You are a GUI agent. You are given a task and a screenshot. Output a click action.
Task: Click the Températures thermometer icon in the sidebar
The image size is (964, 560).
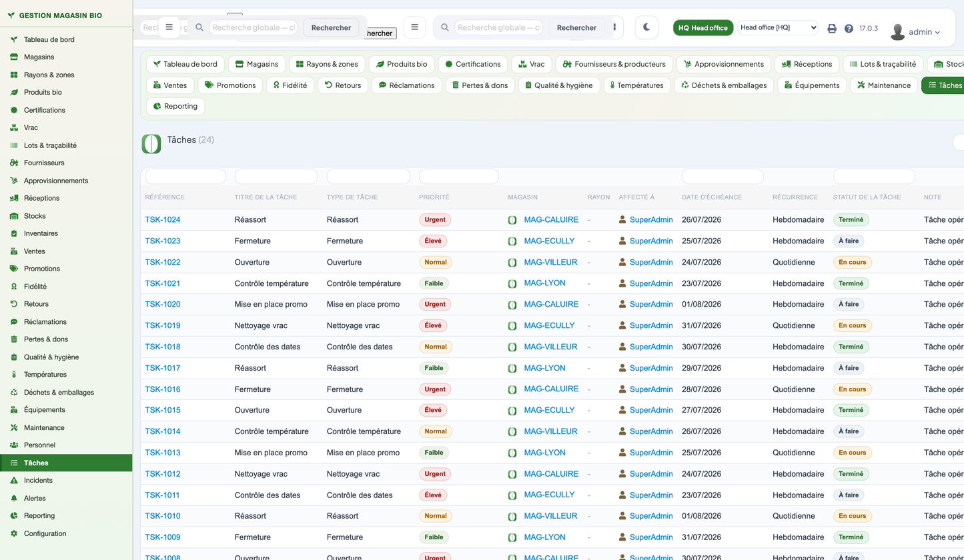[14, 375]
